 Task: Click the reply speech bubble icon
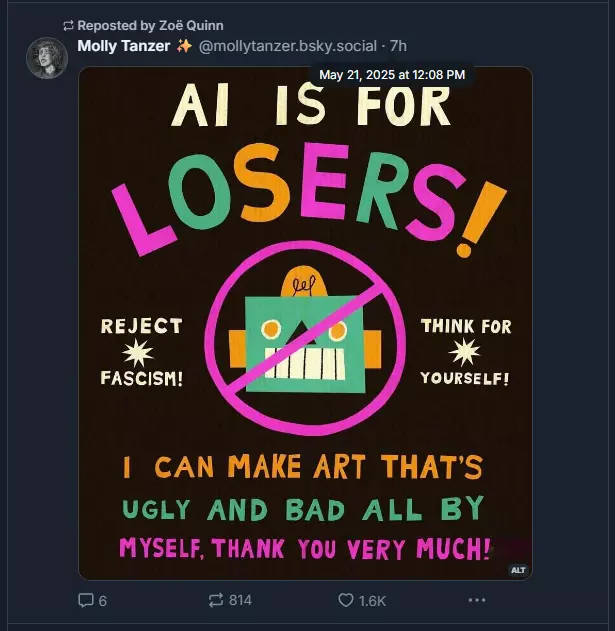tap(85, 600)
